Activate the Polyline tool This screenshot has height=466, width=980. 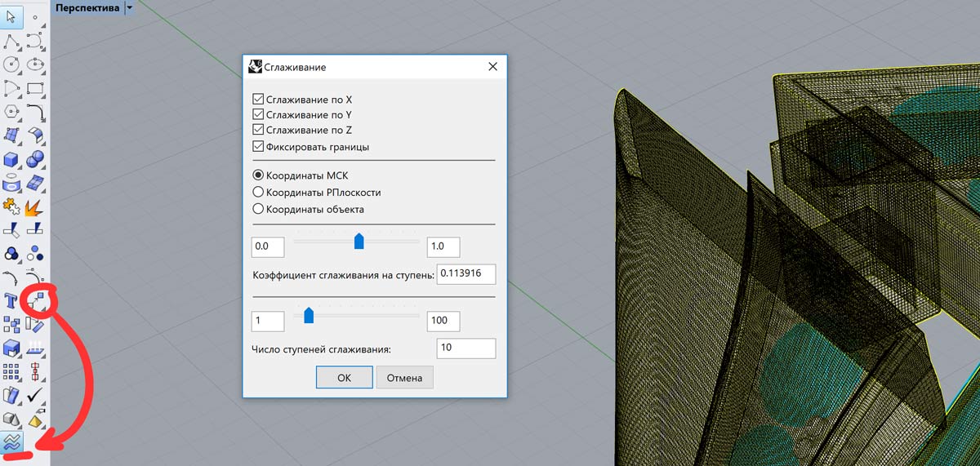click(11, 40)
